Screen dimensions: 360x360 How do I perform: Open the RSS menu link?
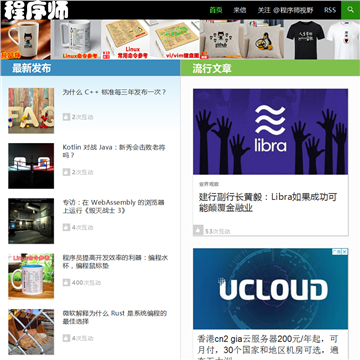pos(330,10)
